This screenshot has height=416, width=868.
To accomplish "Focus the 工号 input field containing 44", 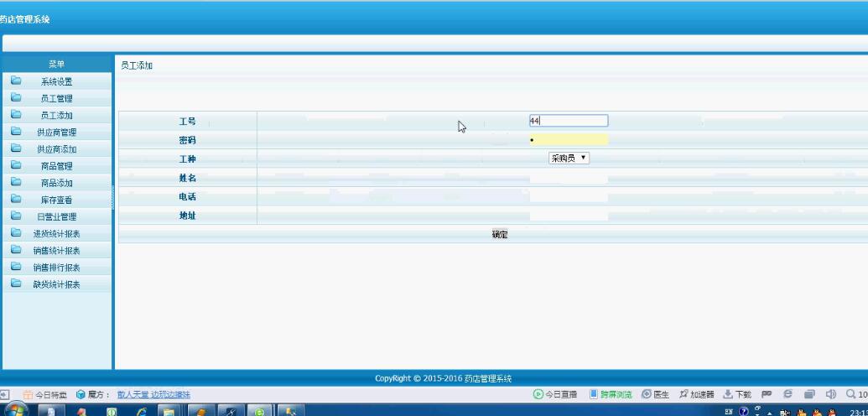I will [569, 121].
